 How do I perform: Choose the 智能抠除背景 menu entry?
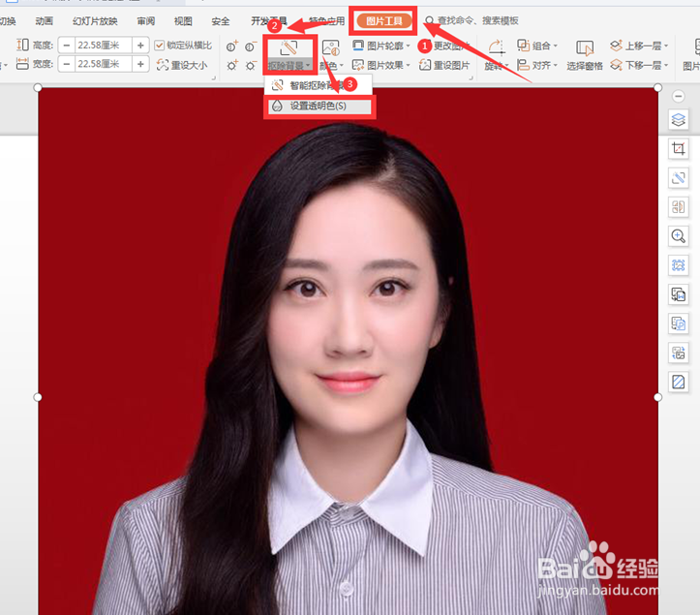[319, 85]
